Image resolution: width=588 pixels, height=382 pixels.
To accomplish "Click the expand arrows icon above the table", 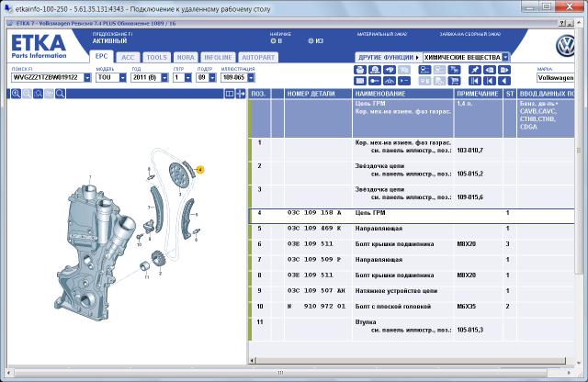I will tap(241, 94).
